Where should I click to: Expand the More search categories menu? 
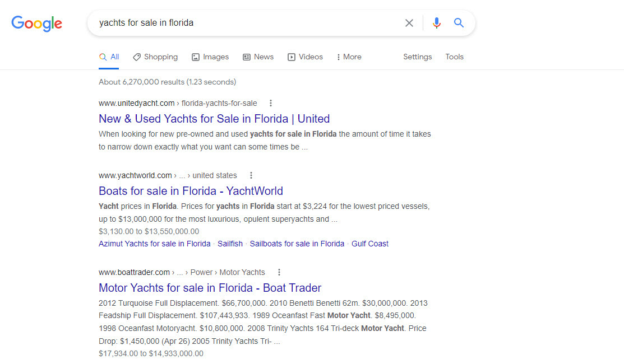[349, 57]
